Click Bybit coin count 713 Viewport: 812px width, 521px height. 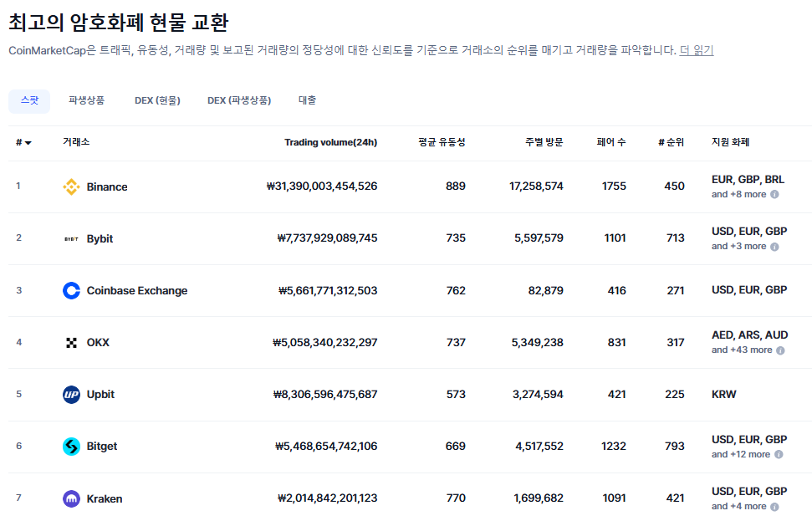coord(676,238)
